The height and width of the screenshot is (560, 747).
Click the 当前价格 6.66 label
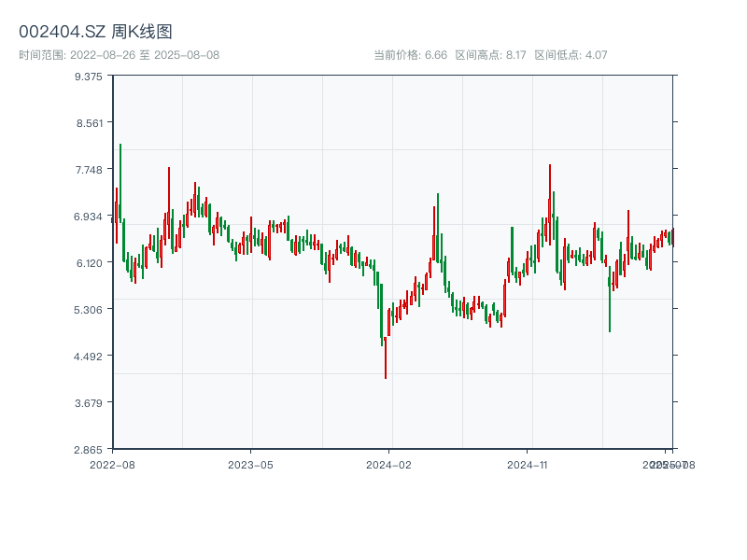coord(410,55)
